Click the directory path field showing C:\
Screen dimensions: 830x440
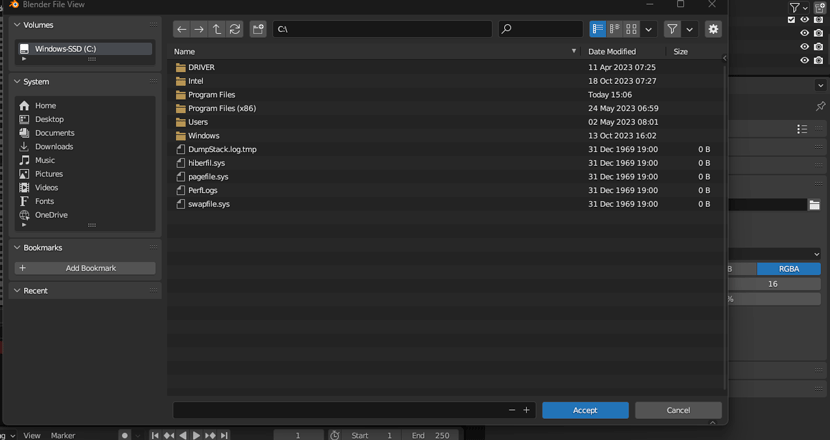click(382, 29)
